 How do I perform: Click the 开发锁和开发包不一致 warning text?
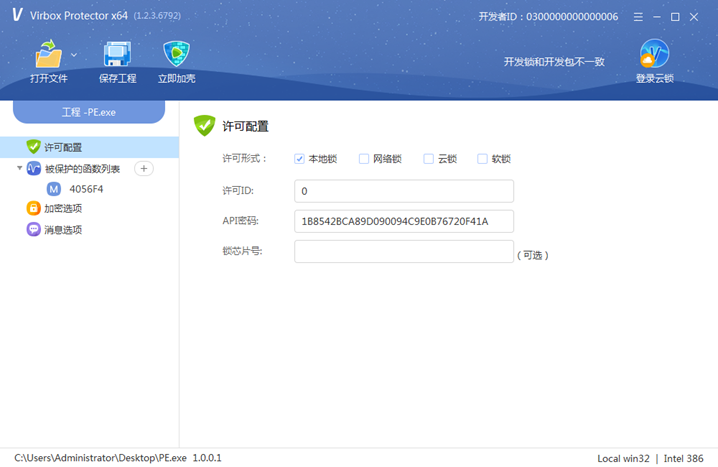[554, 62]
